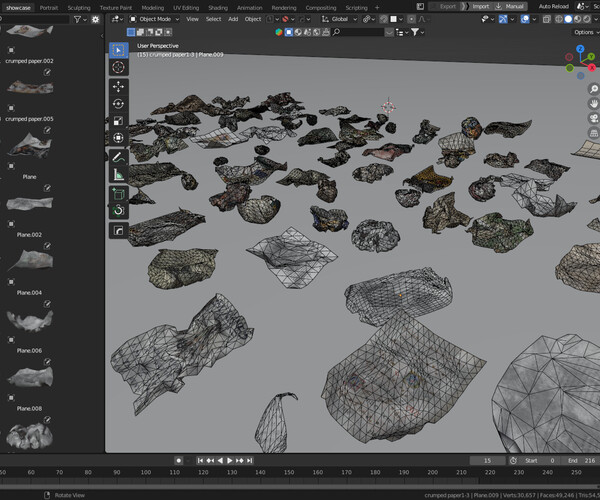The width and height of the screenshot is (600, 500).
Task: Click the red X axis gizmo
Action: point(592,68)
